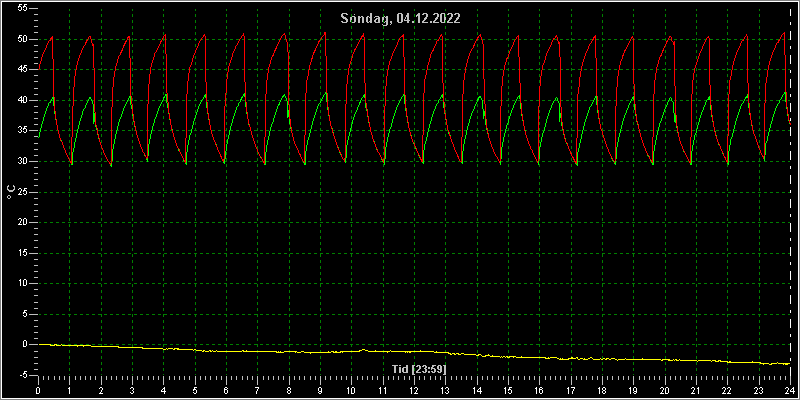Click hour 21 on the time axis
The width and height of the screenshot is (800, 400).
tap(696, 390)
